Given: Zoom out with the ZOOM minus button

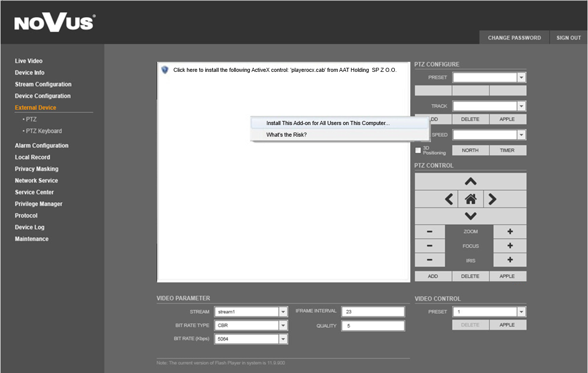Looking at the screenshot, I should pos(430,231).
